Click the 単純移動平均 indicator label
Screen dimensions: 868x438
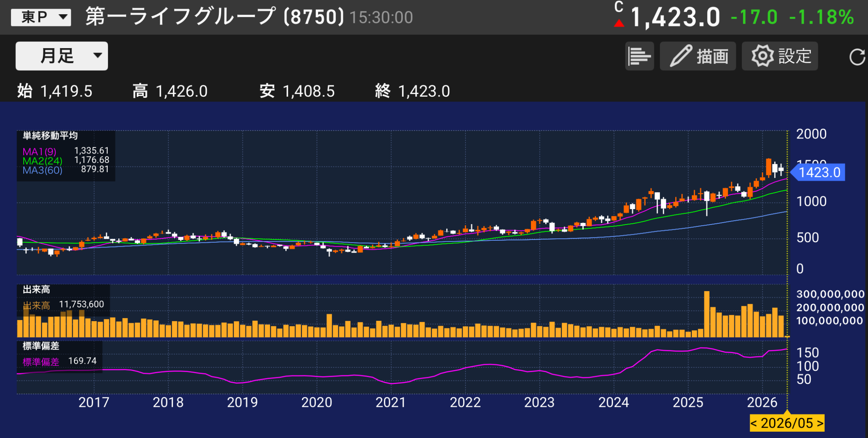point(50,136)
